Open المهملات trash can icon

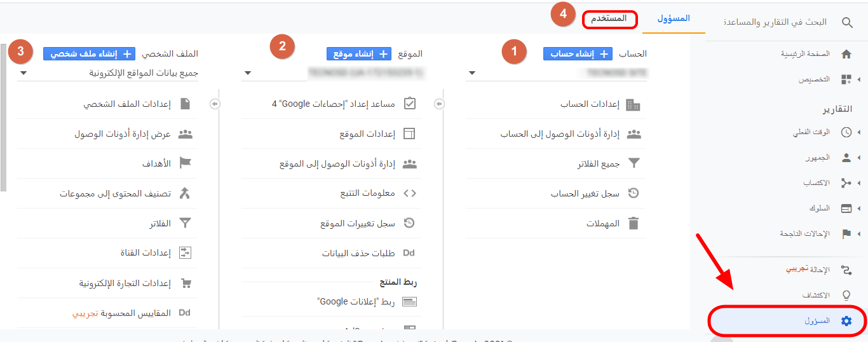click(x=634, y=223)
